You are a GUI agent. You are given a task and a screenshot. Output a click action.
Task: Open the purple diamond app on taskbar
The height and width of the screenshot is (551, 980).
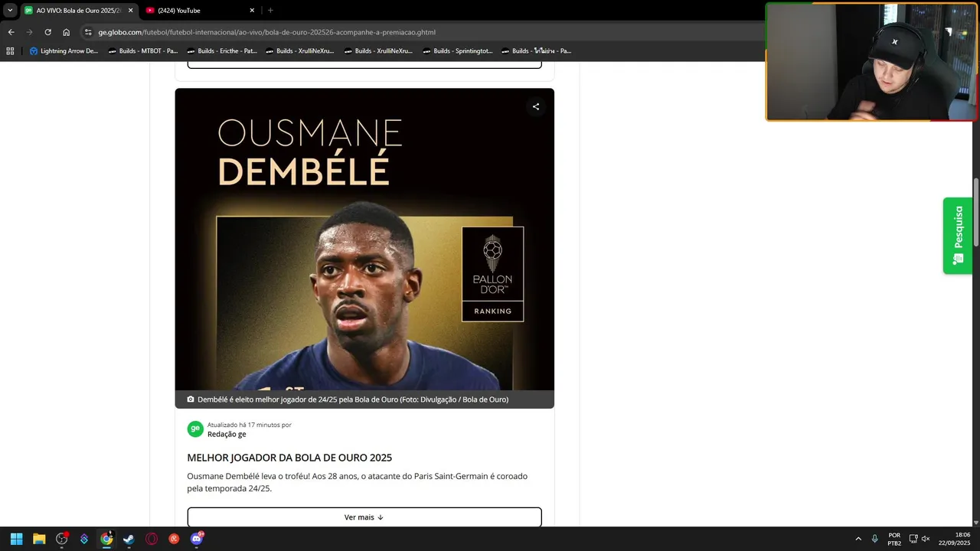point(84,539)
